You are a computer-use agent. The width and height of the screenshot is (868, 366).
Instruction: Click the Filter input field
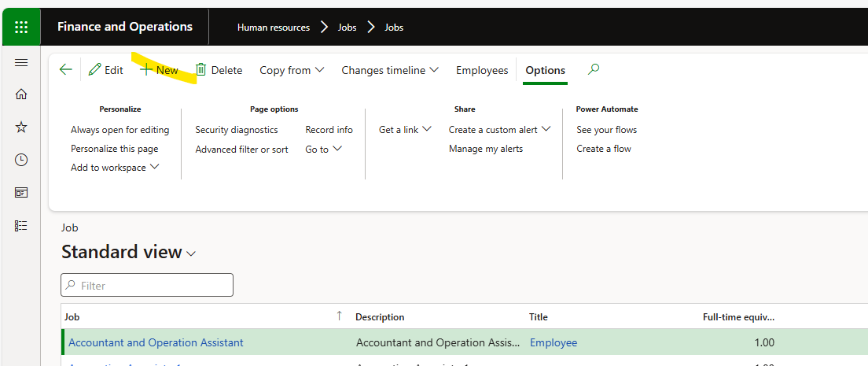tap(147, 286)
